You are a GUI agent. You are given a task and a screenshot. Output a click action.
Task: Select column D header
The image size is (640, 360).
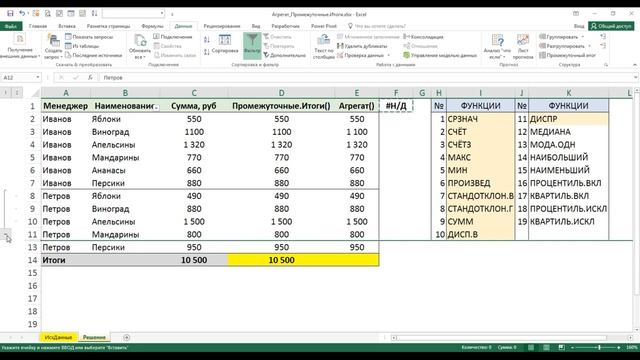(x=281, y=93)
